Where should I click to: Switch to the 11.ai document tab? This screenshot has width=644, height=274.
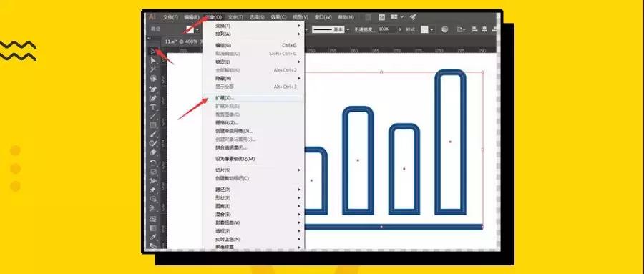(182, 42)
